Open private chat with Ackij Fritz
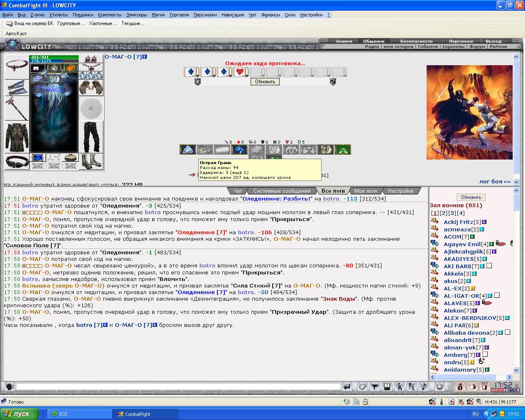Image resolution: width=525 pixels, height=420 pixels. (x=435, y=222)
